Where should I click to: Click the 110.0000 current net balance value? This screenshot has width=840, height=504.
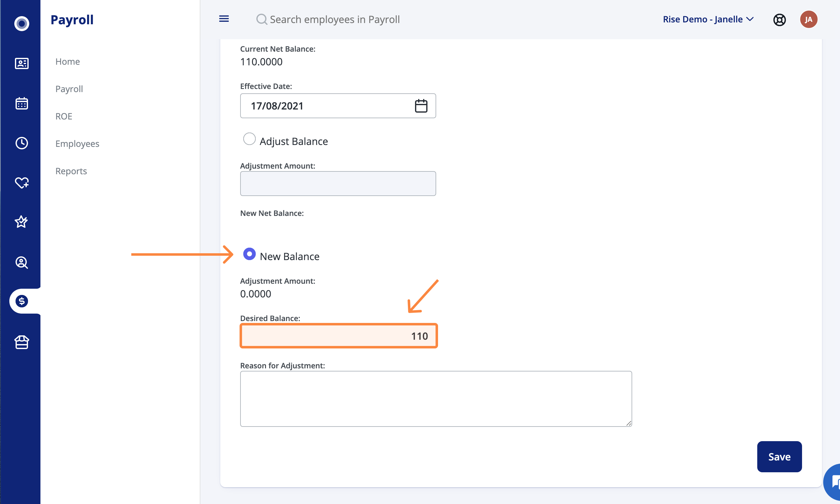(261, 62)
